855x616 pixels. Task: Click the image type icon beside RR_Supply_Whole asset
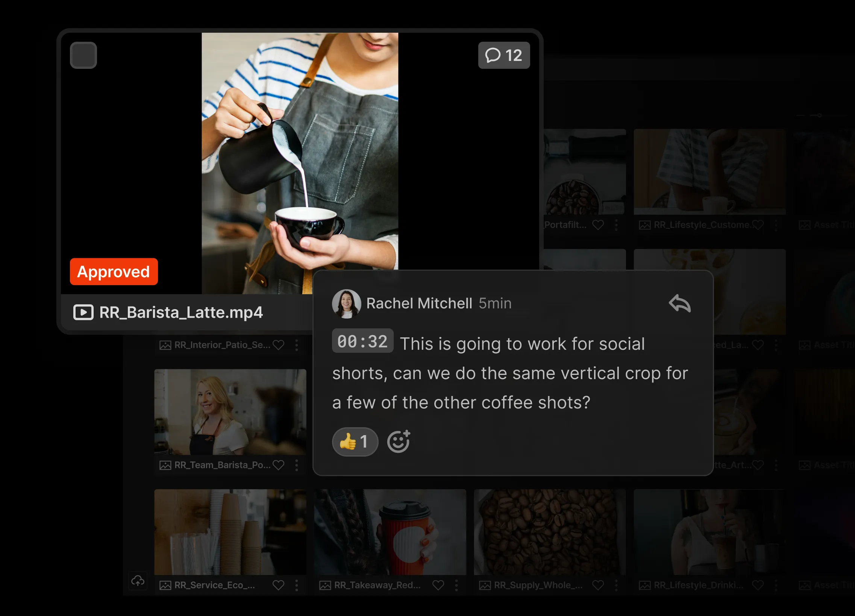point(485,585)
